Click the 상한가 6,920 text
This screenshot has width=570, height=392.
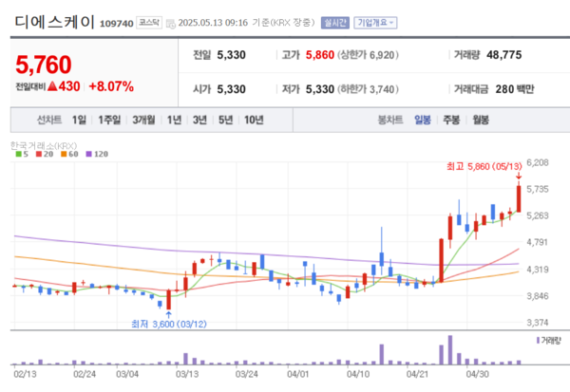coord(368,55)
